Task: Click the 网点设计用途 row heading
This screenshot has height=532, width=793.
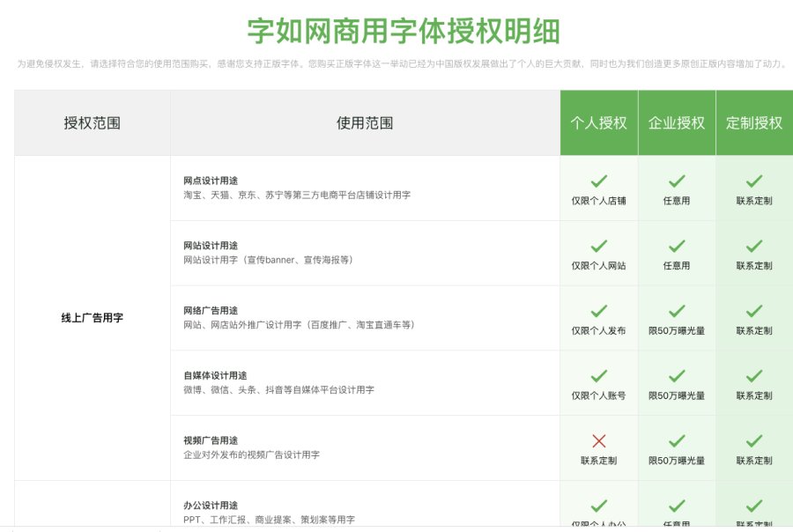Action: pos(211,181)
